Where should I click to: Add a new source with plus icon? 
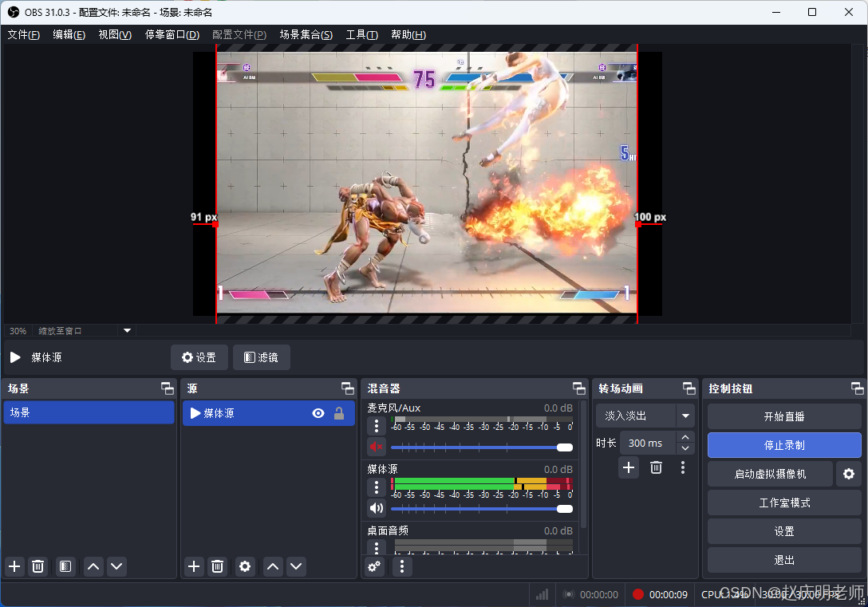195,566
